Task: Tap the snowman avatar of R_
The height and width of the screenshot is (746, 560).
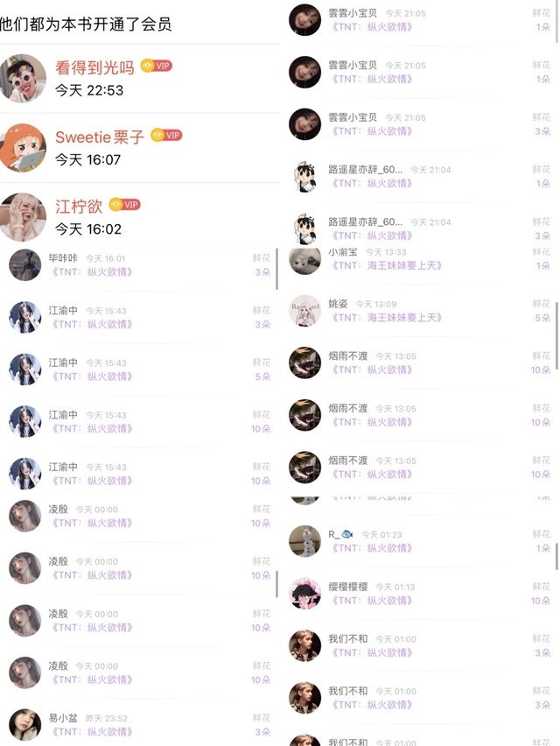Action: click(x=305, y=541)
